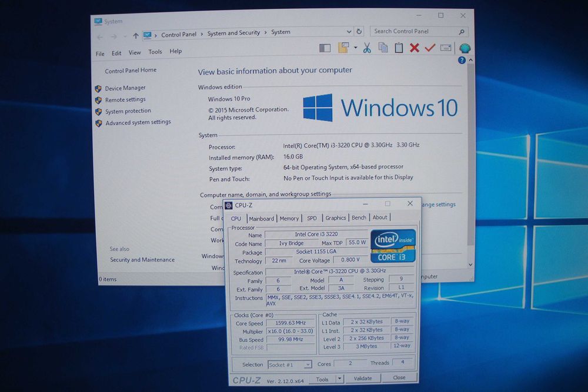Switch to Mainboard tab in CPU-Z
The width and height of the screenshot is (588, 392).
point(262,219)
